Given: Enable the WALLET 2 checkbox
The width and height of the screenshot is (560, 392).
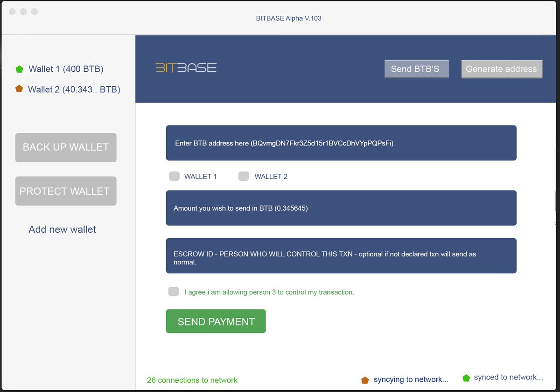Looking at the screenshot, I should [243, 176].
